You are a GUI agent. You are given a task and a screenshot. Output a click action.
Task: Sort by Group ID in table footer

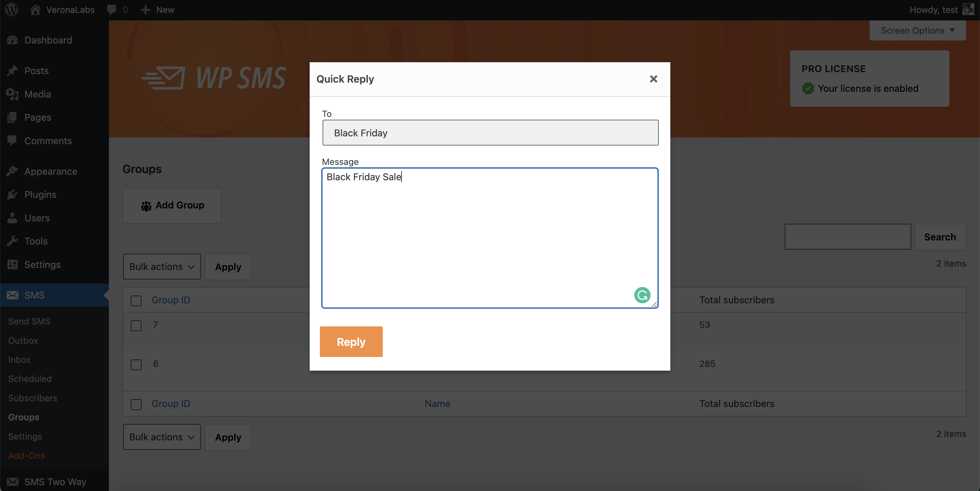click(171, 404)
